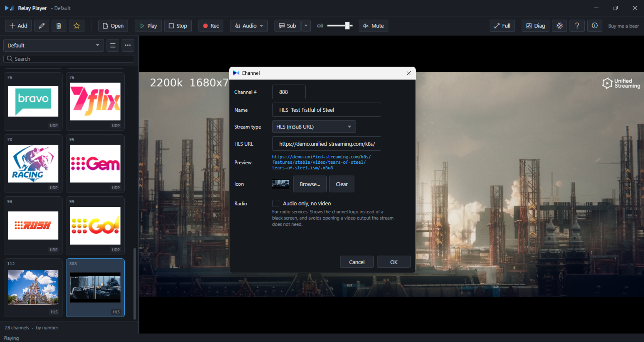The image size is (644, 342).
Task: Open the Stream type dropdown
Action: (x=314, y=127)
